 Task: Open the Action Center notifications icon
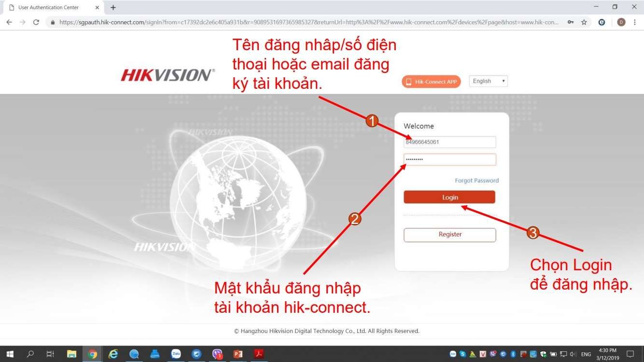point(630,354)
